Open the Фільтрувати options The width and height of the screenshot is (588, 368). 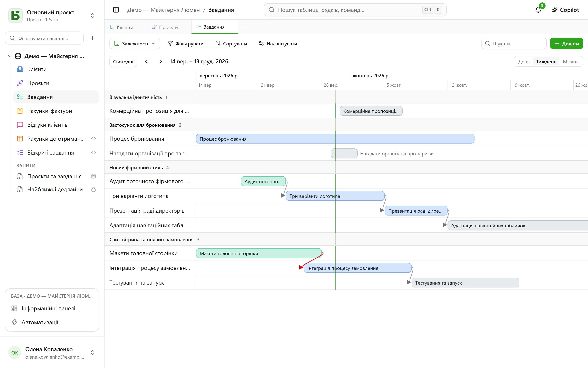point(185,44)
